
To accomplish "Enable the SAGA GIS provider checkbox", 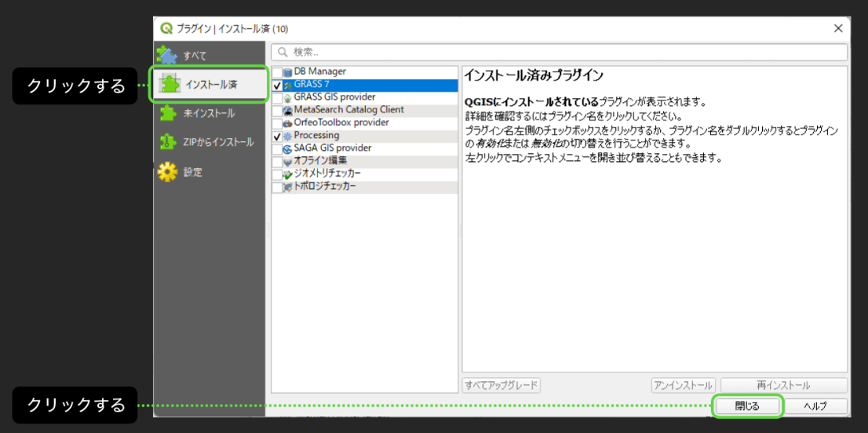I will tap(277, 149).
